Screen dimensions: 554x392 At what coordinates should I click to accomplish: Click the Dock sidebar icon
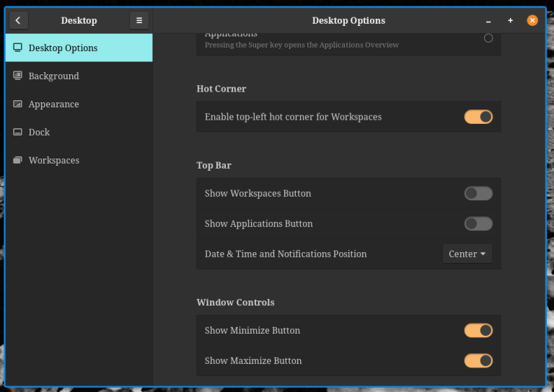17,132
